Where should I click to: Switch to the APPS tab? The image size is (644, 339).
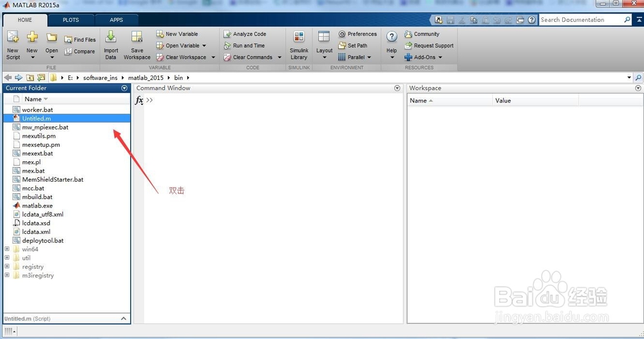pos(116,20)
